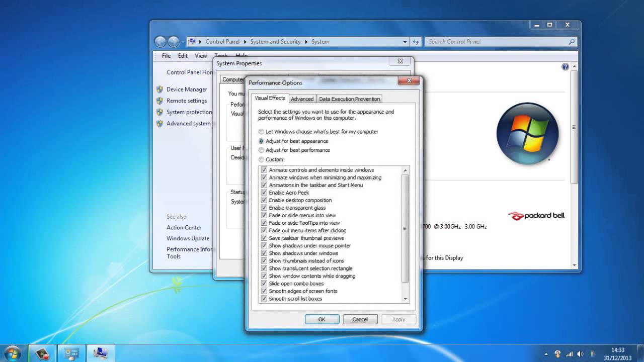The width and height of the screenshot is (644, 362).
Task: Click the effects list scroll-down arrow
Action: (406, 299)
